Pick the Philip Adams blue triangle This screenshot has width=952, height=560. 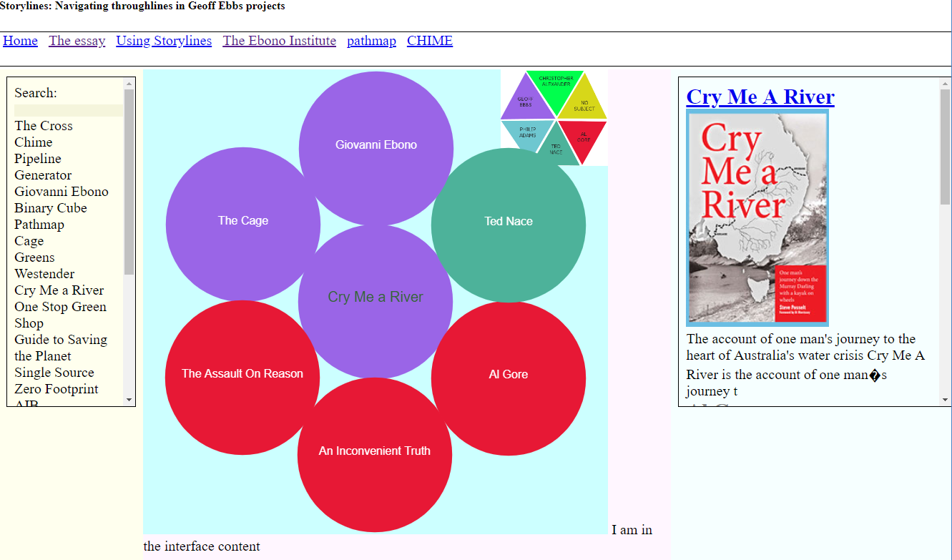tap(528, 133)
